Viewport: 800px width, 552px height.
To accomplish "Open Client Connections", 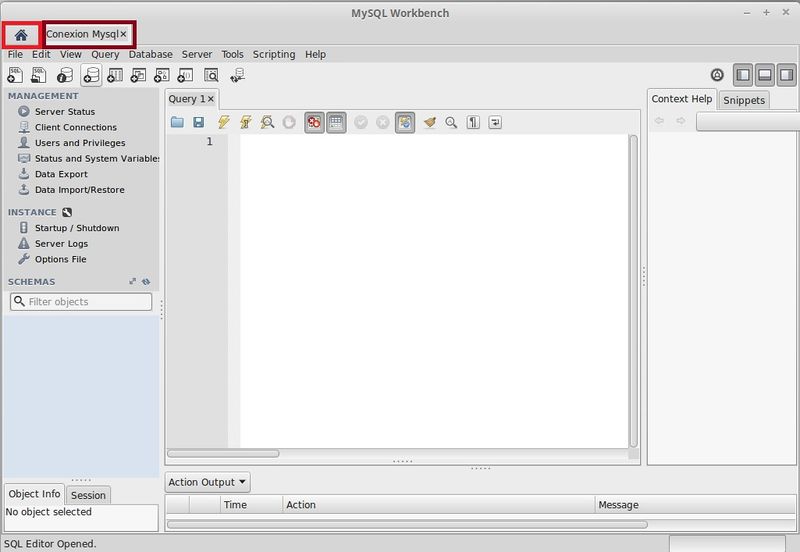I will pyautogui.click(x=76, y=127).
